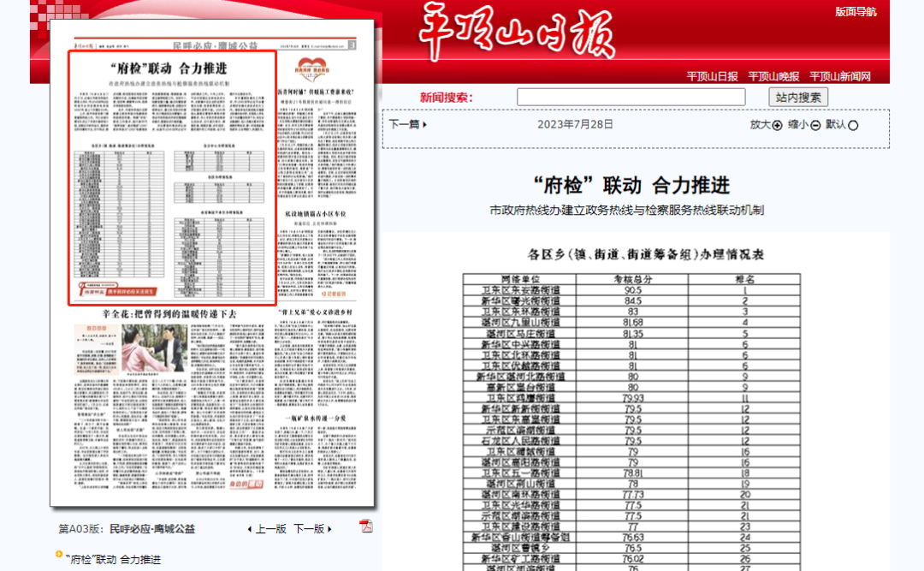Screen dimensions: 924x571
Task: Click page label 第A03版:民呼必应·鹰城公益
Action: coord(127,529)
